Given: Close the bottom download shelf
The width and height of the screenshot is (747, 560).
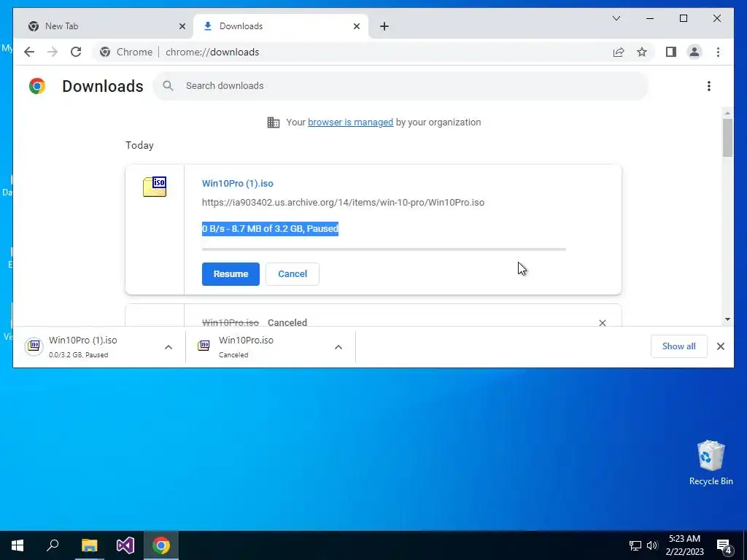Looking at the screenshot, I should 720,346.
